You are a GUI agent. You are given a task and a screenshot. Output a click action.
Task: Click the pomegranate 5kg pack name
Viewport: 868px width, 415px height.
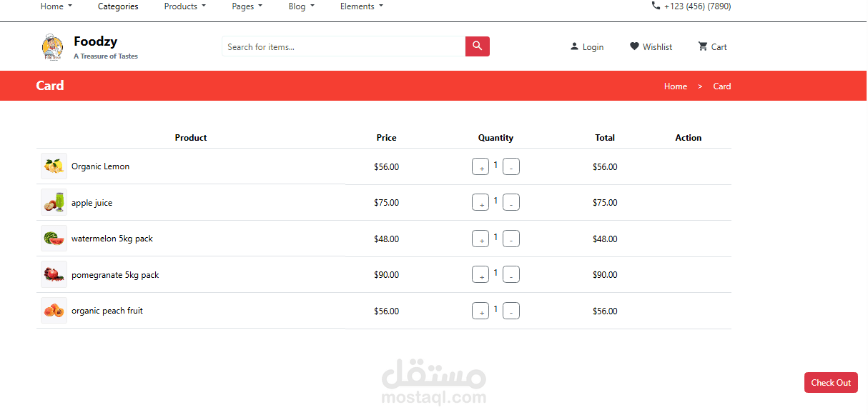click(x=115, y=275)
